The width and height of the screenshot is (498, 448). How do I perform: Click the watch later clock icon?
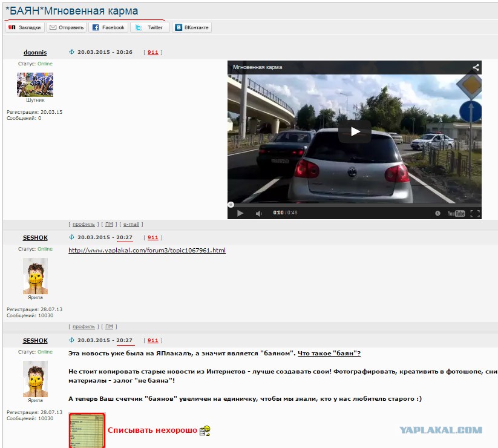[437, 213]
